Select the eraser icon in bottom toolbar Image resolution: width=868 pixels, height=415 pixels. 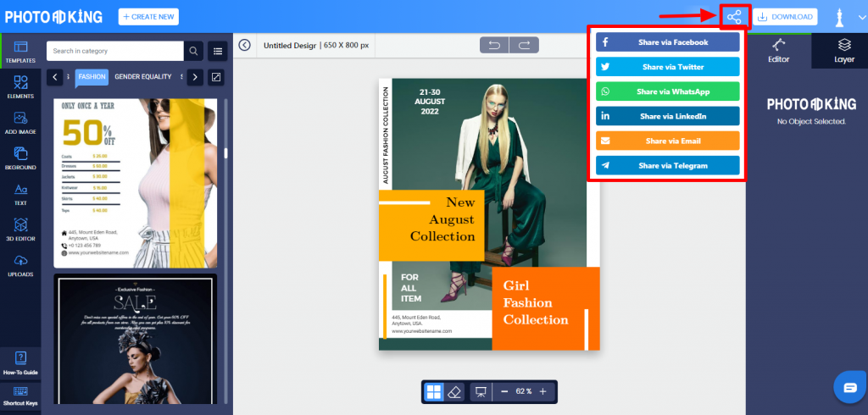point(454,392)
